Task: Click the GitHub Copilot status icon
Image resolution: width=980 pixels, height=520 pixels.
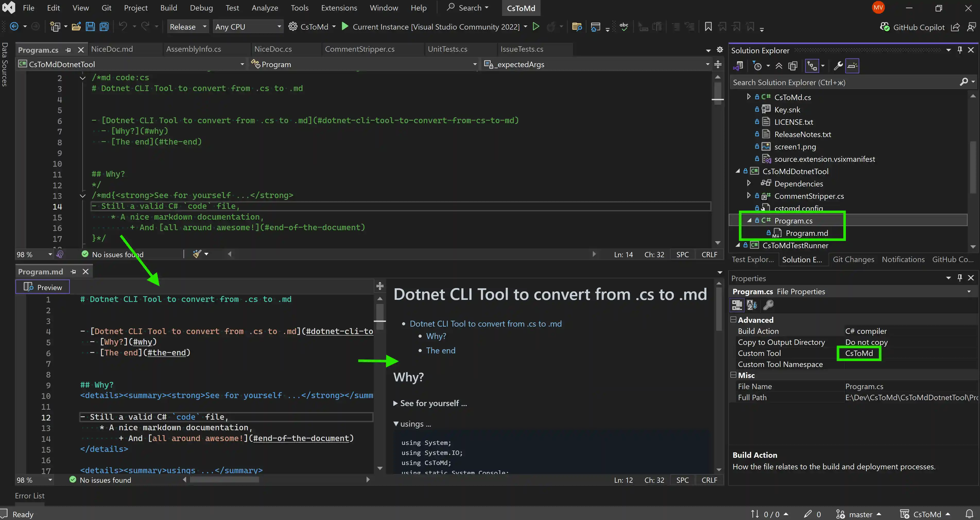Action: 885,26
